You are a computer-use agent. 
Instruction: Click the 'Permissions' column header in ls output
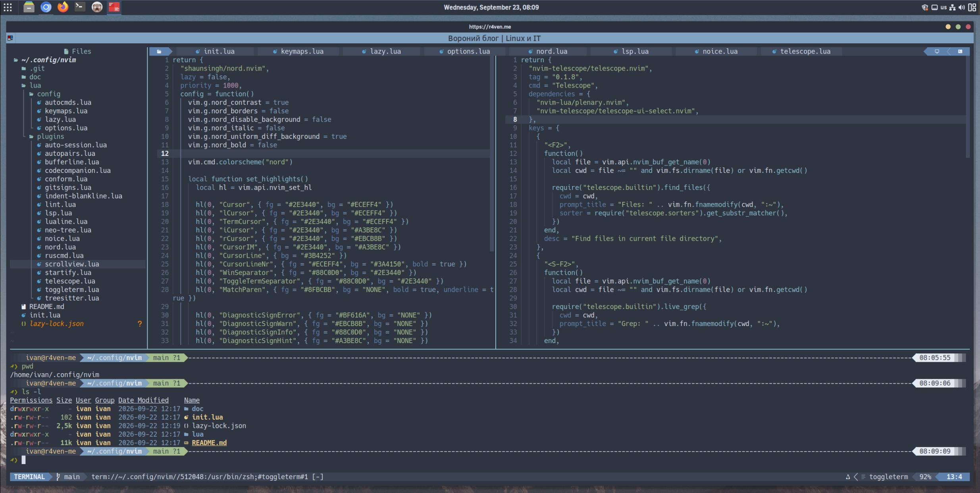tap(31, 400)
